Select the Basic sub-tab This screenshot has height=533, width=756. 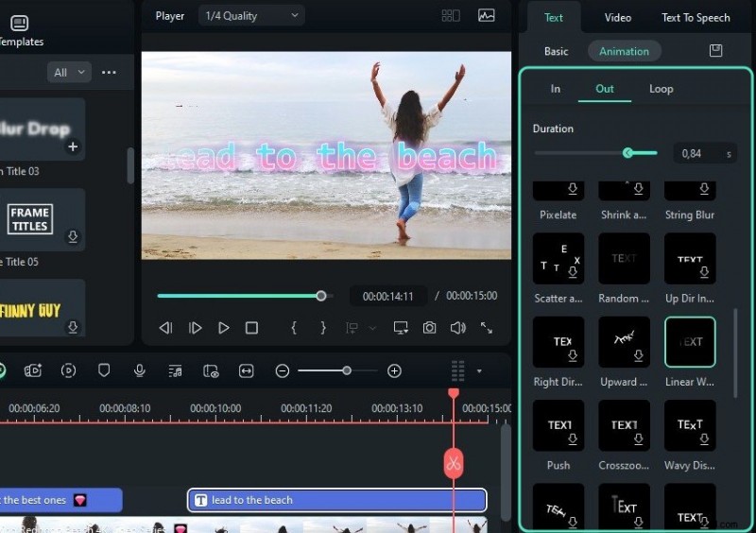click(x=556, y=51)
